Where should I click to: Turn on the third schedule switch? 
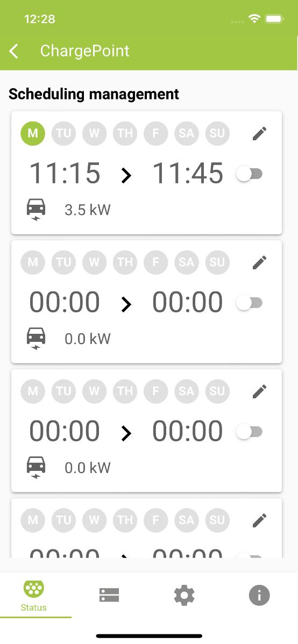(x=250, y=432)
